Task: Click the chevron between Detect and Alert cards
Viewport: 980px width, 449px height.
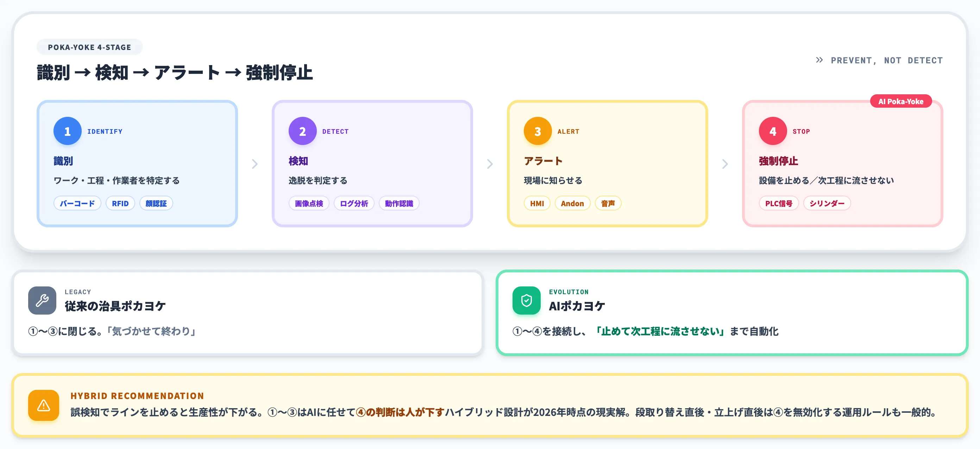Action: (490, 164)
